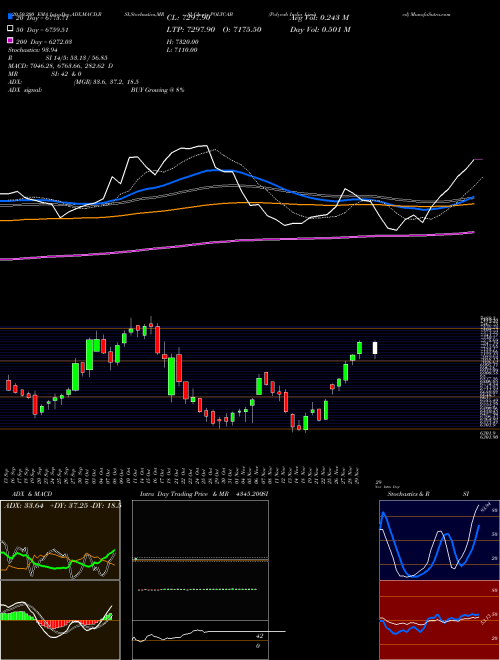Viewport: 500px width, 660px height.
Task: Click the 'LTP: 7297.90' price value
Action: [x=191, y=29]
